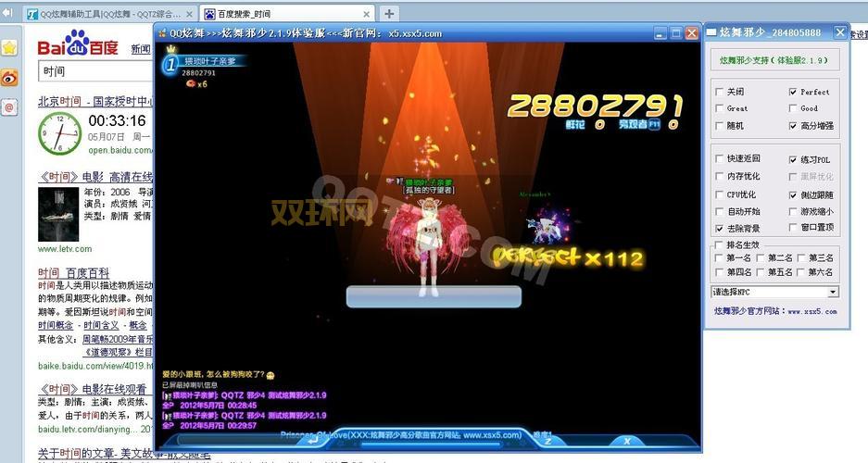The image size is (868, 463).
Task: Click the @ mail icon in sidebar
Action: [9, 107]
